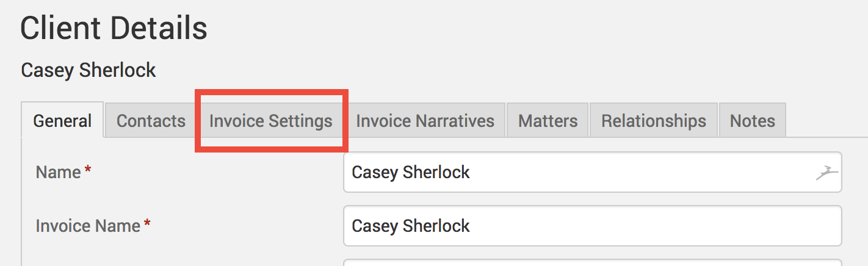Show the Matters tab
The width and height of the screenshot is (868, 266).
click(x=548, y=121)
